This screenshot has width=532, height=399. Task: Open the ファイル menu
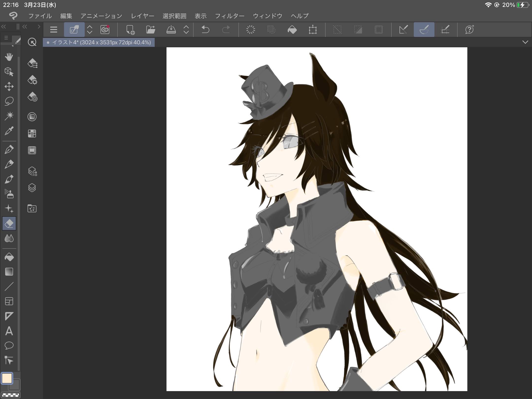[40, 16]
